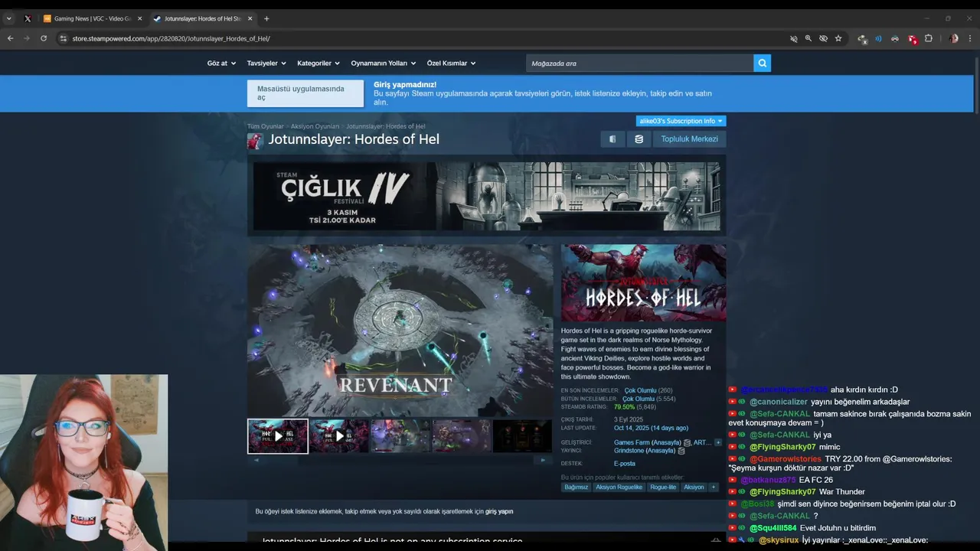
Task: Select the second trailer video thumbnail
Action: (x=339, y=435)
